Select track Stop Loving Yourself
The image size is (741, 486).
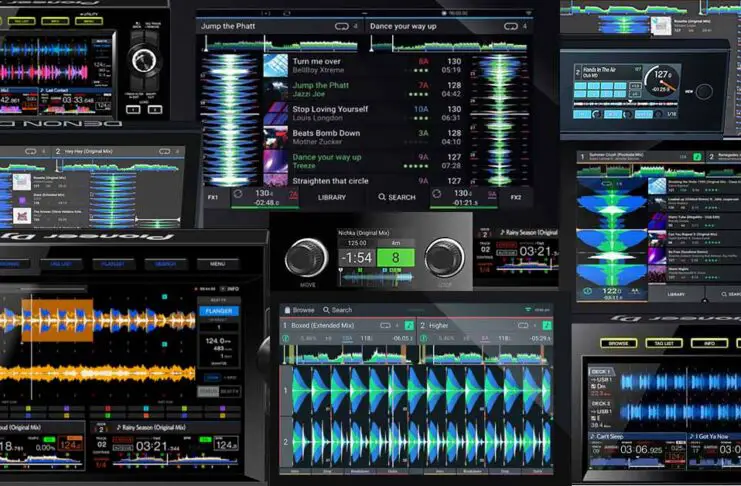click(362, 113)
